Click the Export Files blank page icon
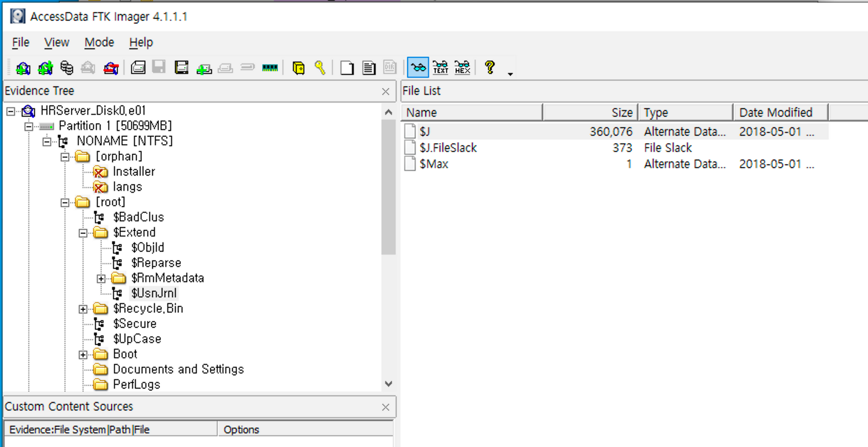868x447 pixels. tap(347, 68)
